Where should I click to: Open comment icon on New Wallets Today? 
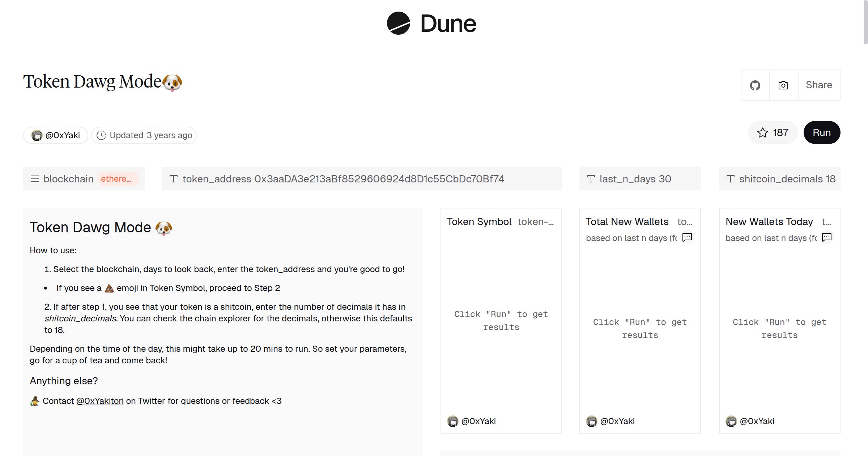coord(827,237)
